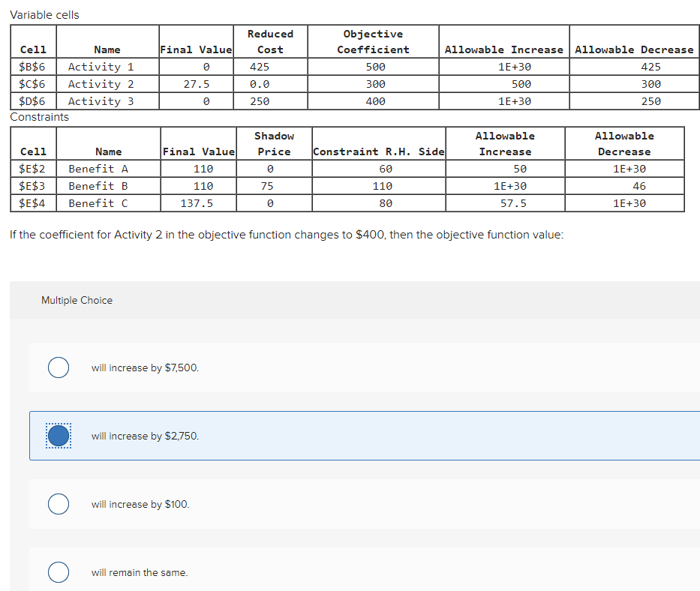Select 'will remain the same' radio button
Viewport: 700px width, 591px height.
tap(59, 572)
